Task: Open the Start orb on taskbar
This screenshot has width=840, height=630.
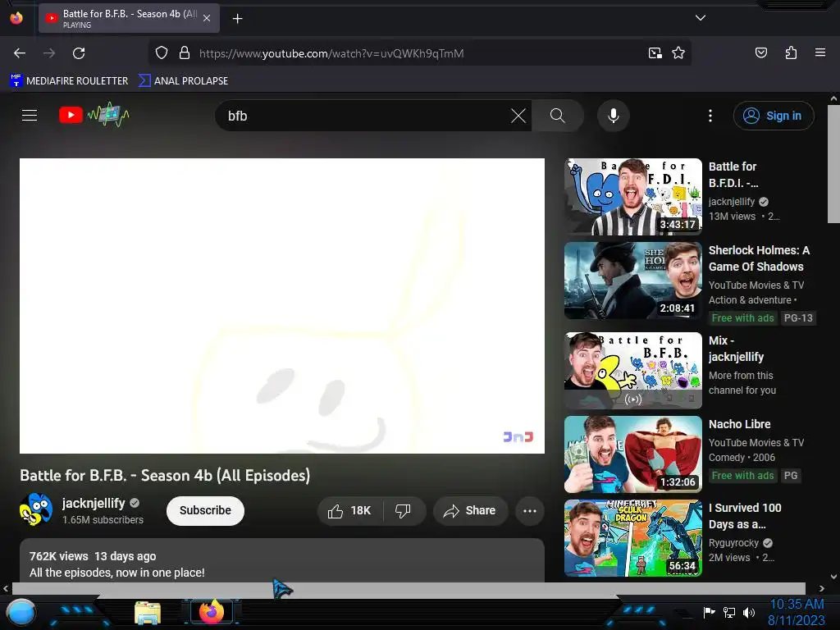Action: coord(21,612)
